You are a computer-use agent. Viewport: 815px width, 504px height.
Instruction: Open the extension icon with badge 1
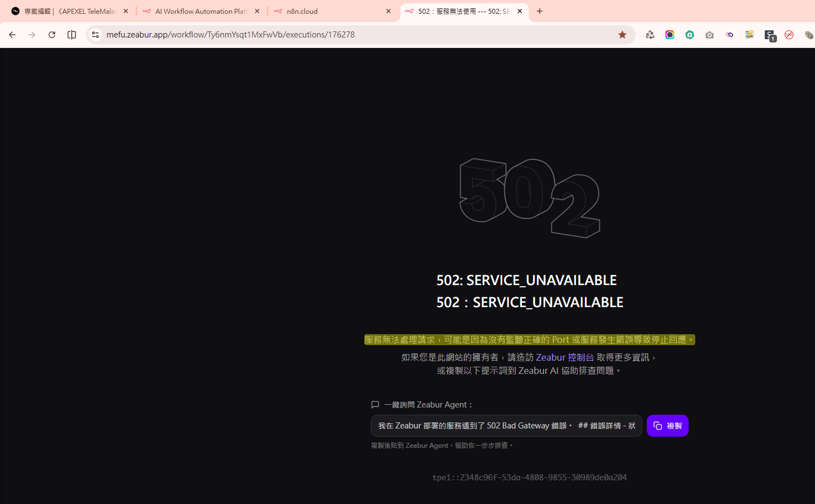tap(770, 35)
